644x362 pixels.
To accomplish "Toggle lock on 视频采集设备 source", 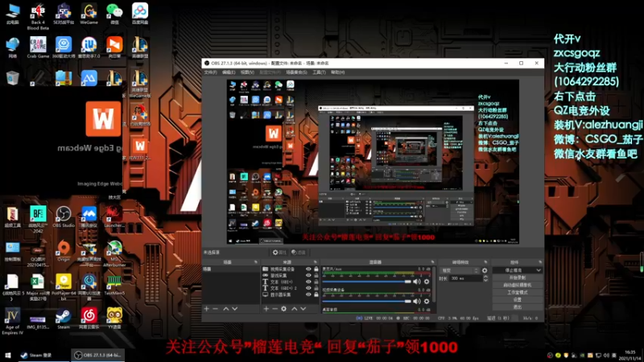I will tap(316, 269).
